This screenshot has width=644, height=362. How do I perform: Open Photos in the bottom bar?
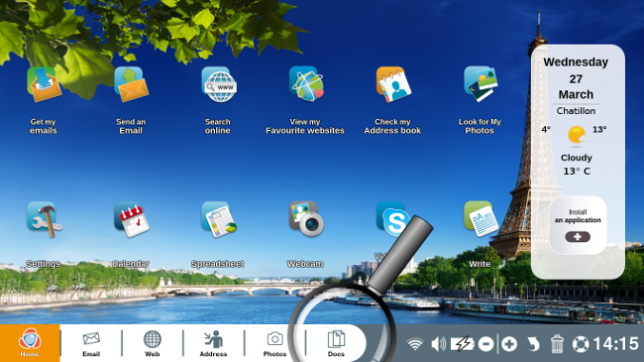click(274, 343)
